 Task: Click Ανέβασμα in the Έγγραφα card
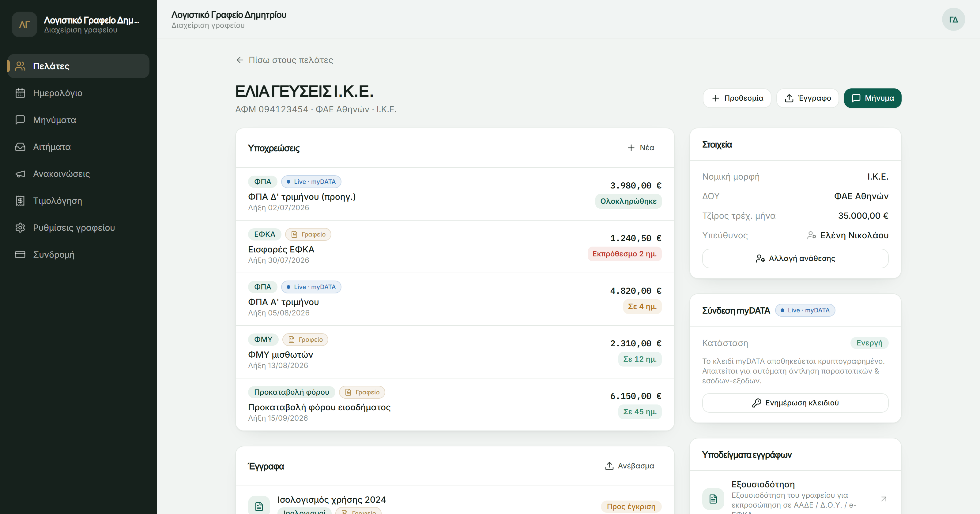click(630, 466)
